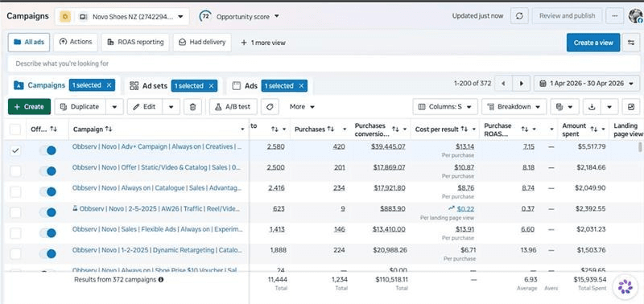Click the opportunity score 72 gauge
The image size is (644, 304).
[x=205, y=16]
